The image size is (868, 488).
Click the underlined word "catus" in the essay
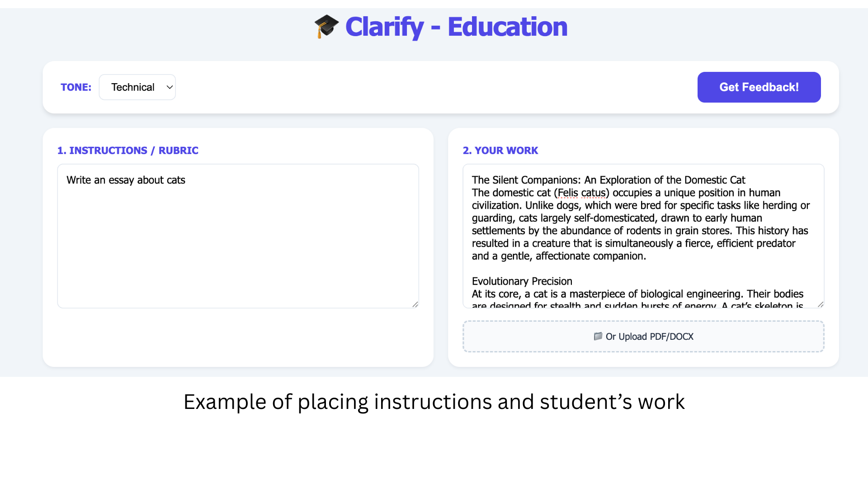(593, 193)
